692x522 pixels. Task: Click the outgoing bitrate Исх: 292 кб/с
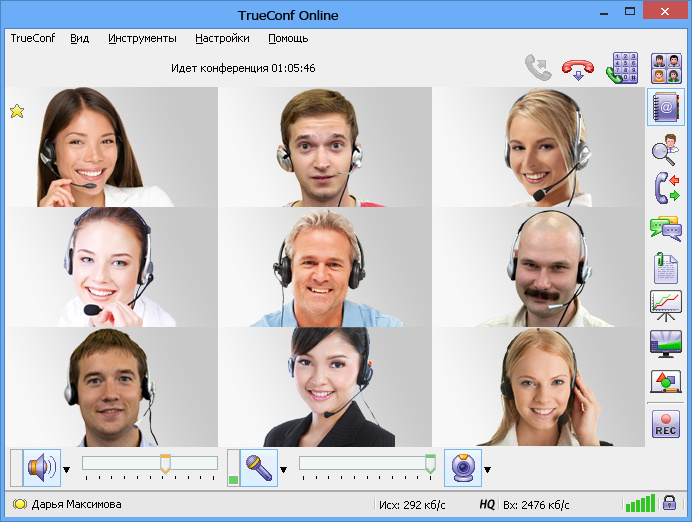coord(412,504)
